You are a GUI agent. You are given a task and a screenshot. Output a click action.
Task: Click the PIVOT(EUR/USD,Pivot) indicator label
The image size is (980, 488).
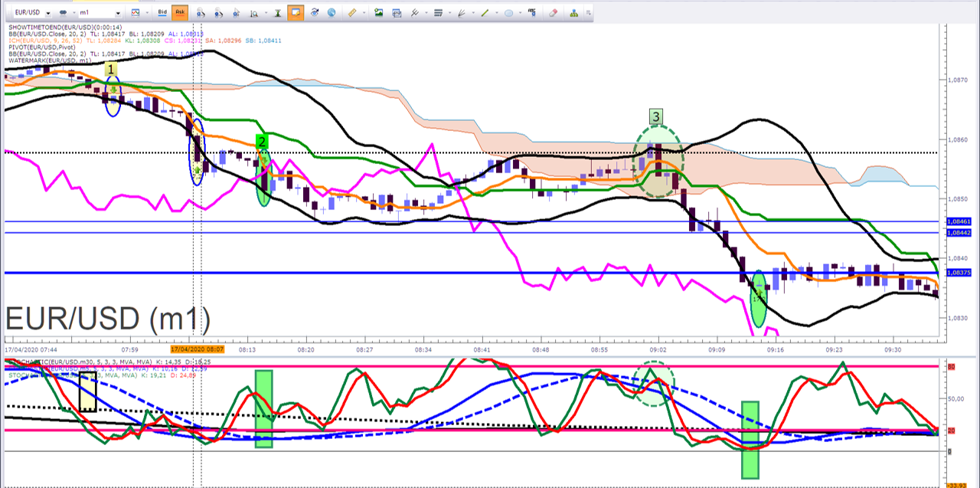[x=41, y=47]
